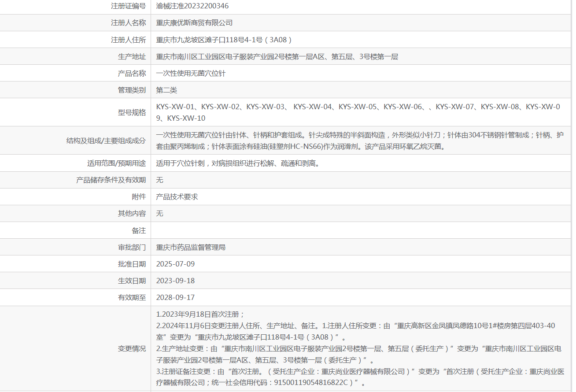The height and width of the screenshot is (392, 576).
Task: Click the 生产地址 production address text
Action: coord(277,56)
